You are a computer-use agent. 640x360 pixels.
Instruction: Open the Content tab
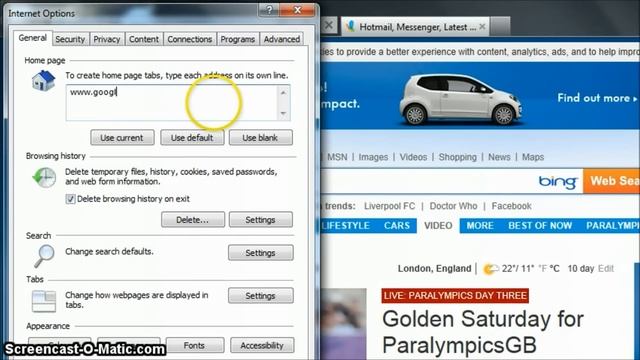point(144,39)
